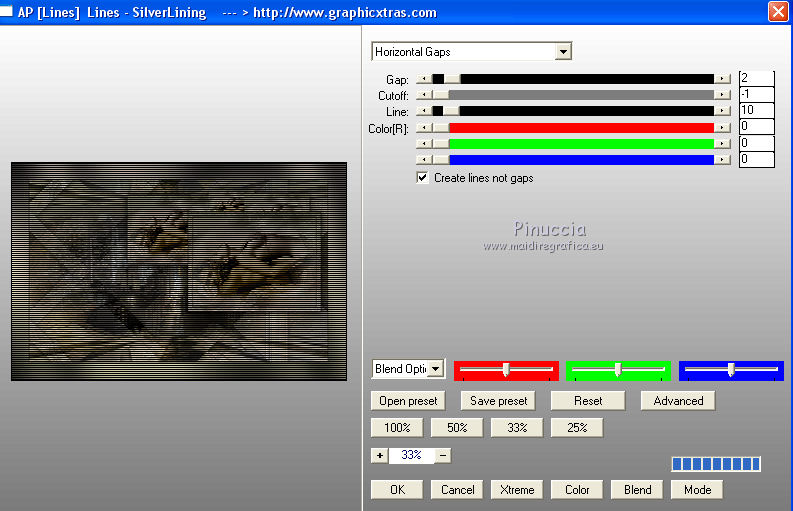Click right arrow of Gap slider
The image size is (793, 511).
(722, 79)
